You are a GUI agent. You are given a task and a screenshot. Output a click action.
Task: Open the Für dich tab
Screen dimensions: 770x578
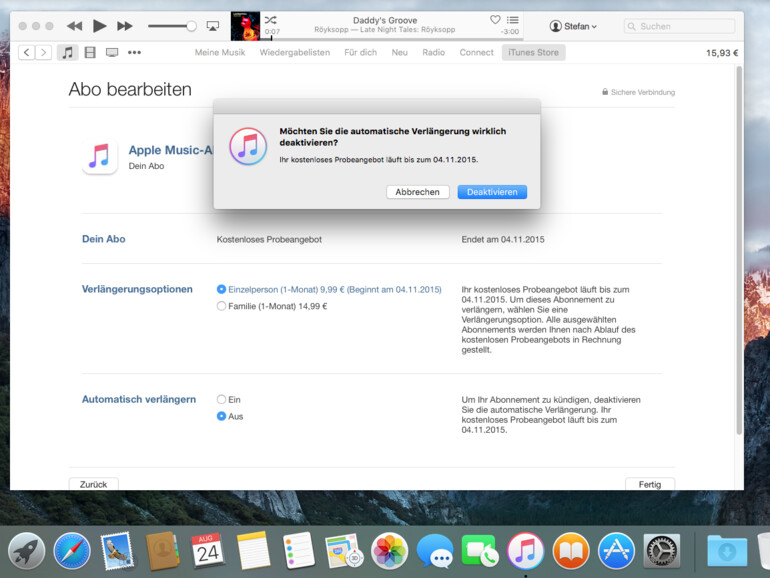pyautogui.click(x=360, y=53)
